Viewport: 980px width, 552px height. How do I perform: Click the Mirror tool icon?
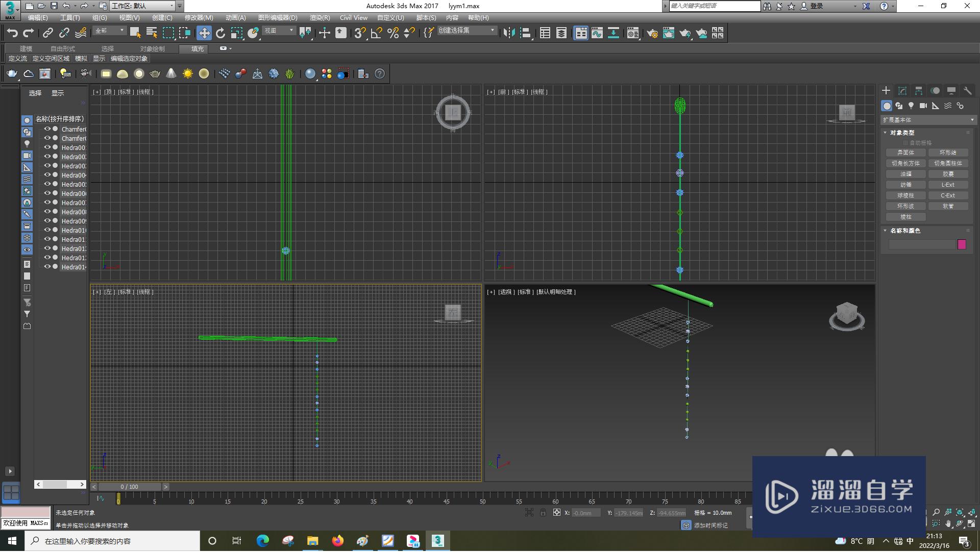(509, 33)
